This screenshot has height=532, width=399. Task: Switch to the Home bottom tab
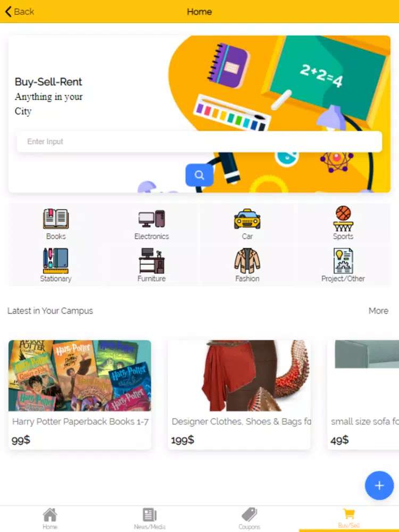[x=50, y=518]
